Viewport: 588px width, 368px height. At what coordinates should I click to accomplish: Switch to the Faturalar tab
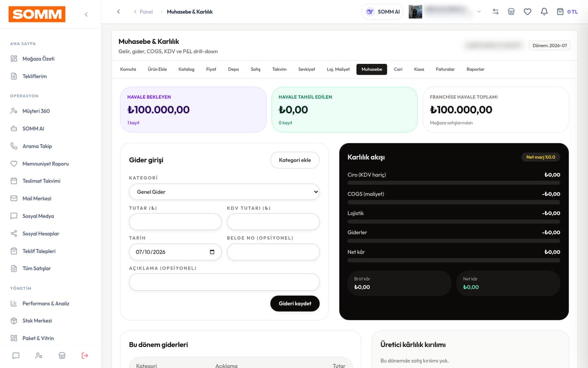click(445, 69)
